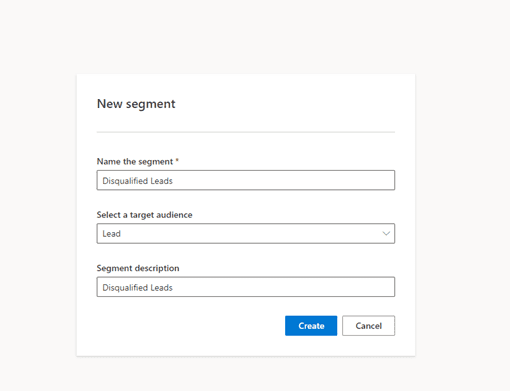
Task: Click the required asterisk beside segment name
Action: pyautogui.click(x=177, y=161)
